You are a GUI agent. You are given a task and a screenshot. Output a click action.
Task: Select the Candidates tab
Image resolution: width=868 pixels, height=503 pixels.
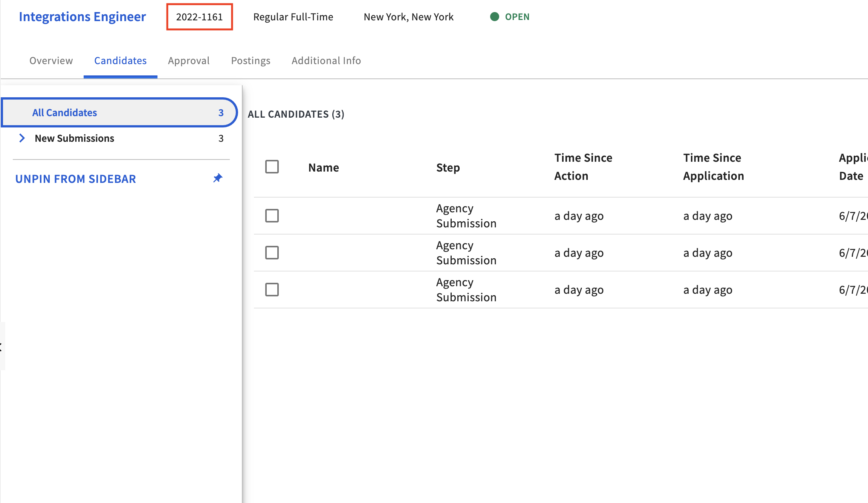click(120, 60)
